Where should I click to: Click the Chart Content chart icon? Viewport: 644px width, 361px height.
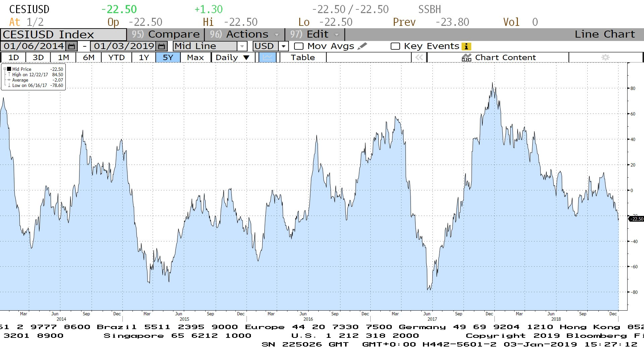[467, 57]
